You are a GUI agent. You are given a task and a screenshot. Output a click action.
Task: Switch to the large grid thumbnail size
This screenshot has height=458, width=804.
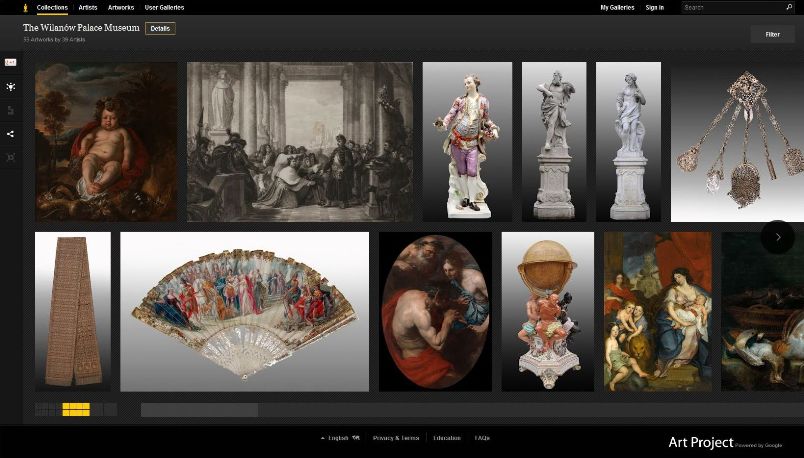[x=104, y=409]
